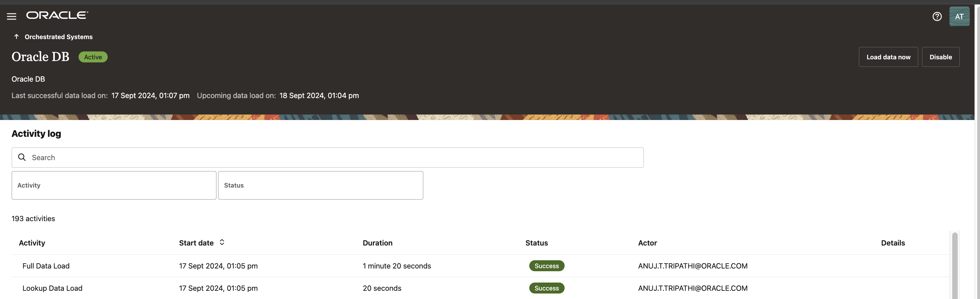Click the up arrow beside Orchestrated Systems
Screen dimensions: 980x299
[16, 37]
